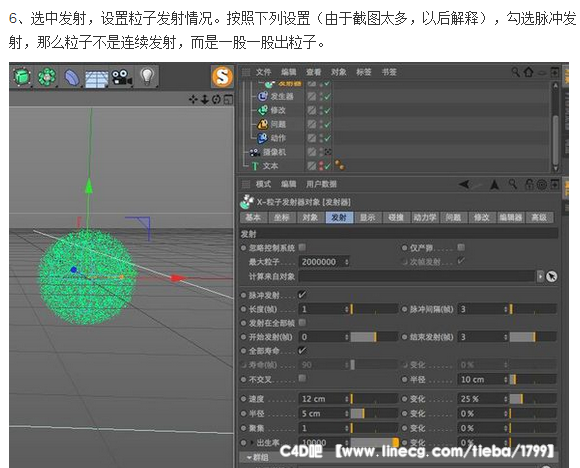Image resolution: width=580 pixels, height=468 pixels.
Task: Adjust the 速度 value slider
Action: tap(374, 398)
